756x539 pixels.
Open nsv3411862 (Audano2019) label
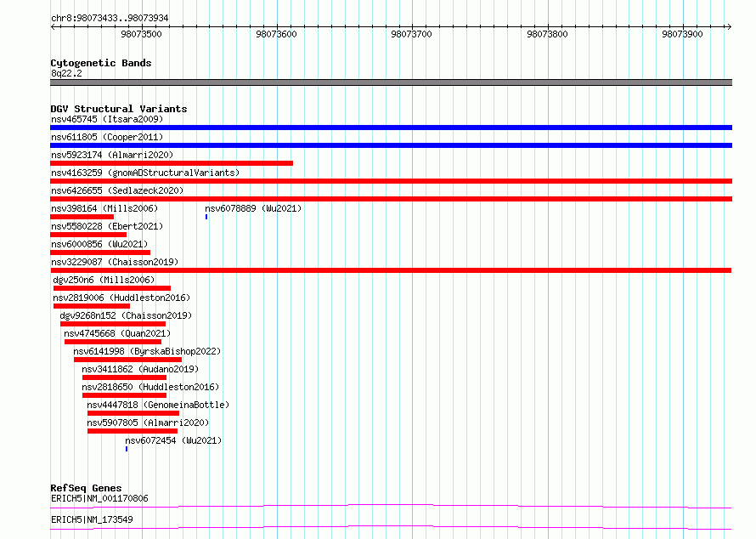click(140, 369)
